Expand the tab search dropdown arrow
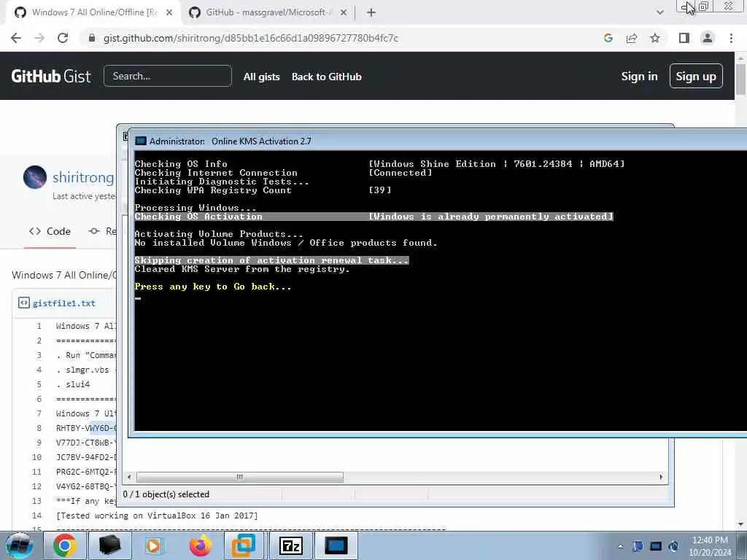The image size is (747, 560). tap(659, 12)
